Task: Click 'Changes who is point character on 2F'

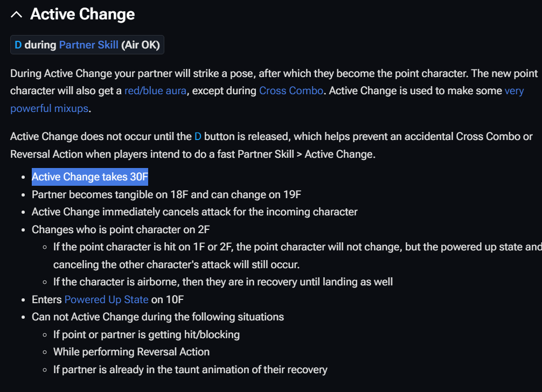Action: click(121, 229)
